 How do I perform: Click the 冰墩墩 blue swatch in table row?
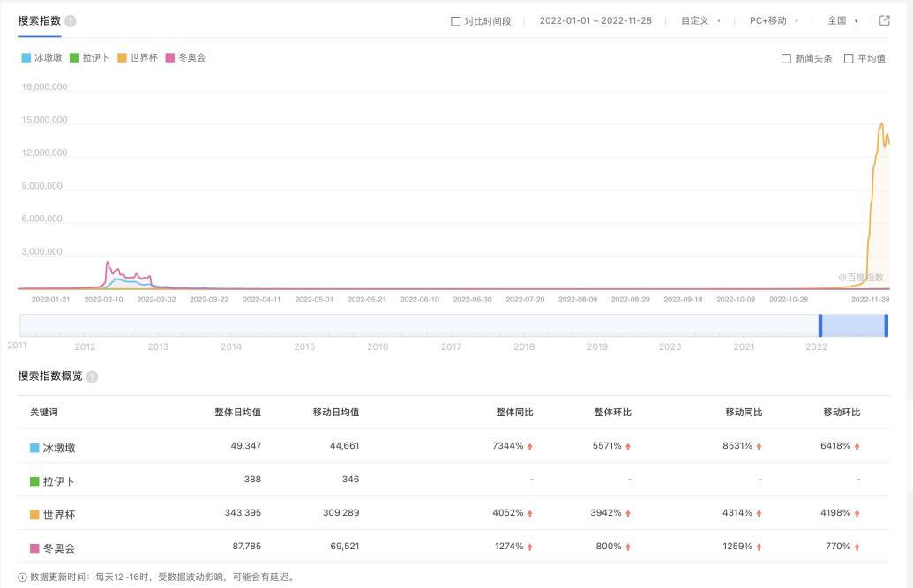tap(34, 449)
